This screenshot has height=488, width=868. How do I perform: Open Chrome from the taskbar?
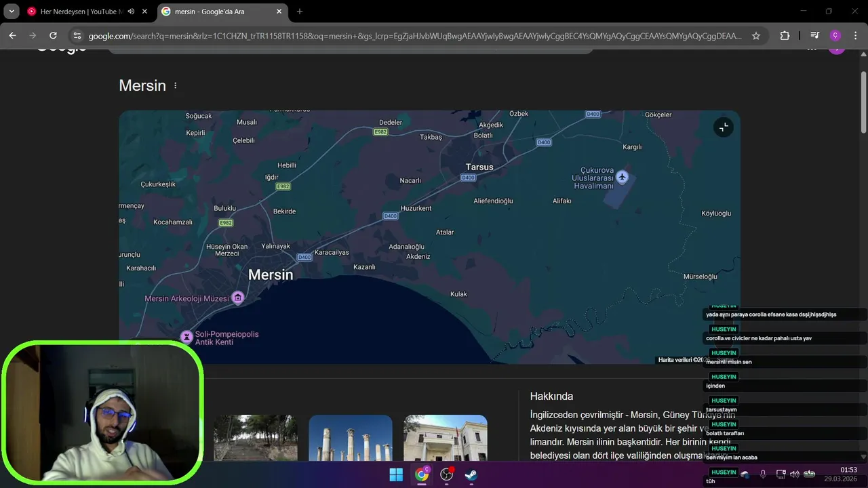pyautogui.click(x=422, y=474)
